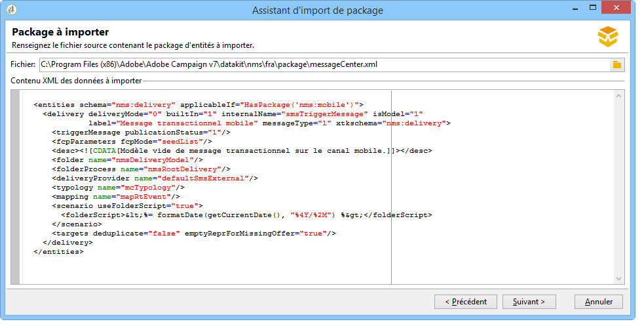Click the Package à importer heading
The width and height of the screenshot is (644, 328).
click(x=60, y=32)
